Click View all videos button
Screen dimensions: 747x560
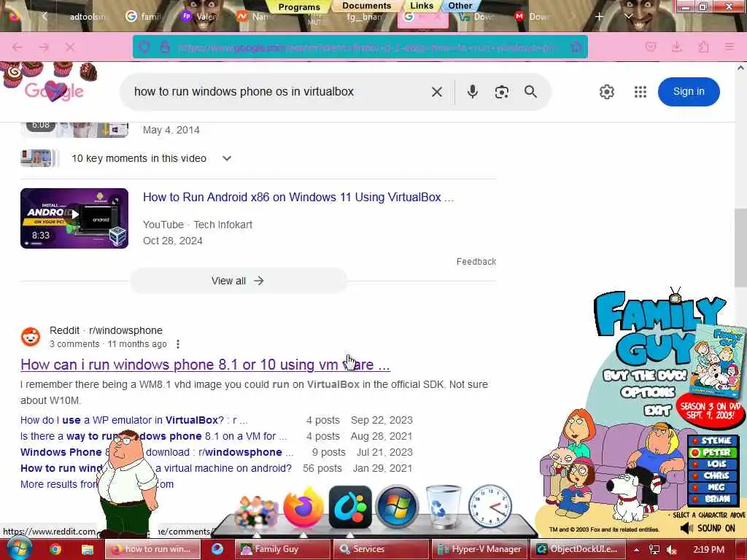click(239, 281)
